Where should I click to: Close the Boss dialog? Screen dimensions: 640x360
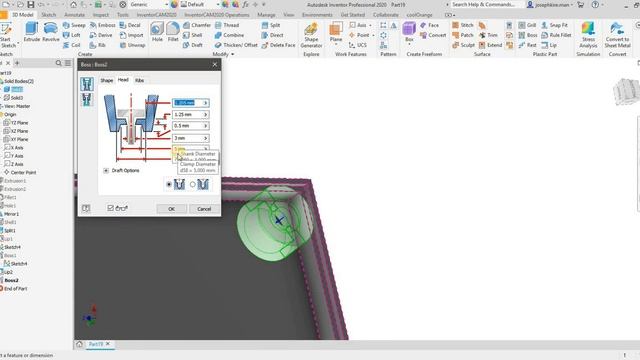215,64
